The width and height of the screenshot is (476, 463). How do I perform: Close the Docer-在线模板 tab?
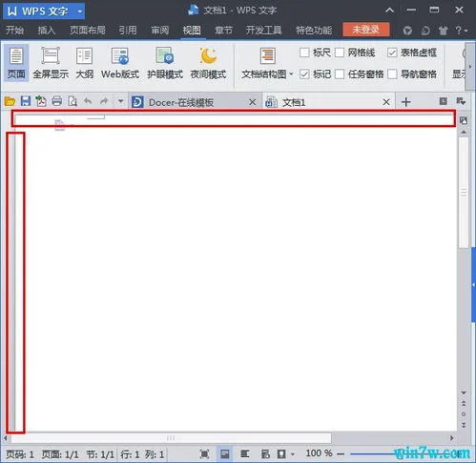pyautogui.click(x=253, y=102)
